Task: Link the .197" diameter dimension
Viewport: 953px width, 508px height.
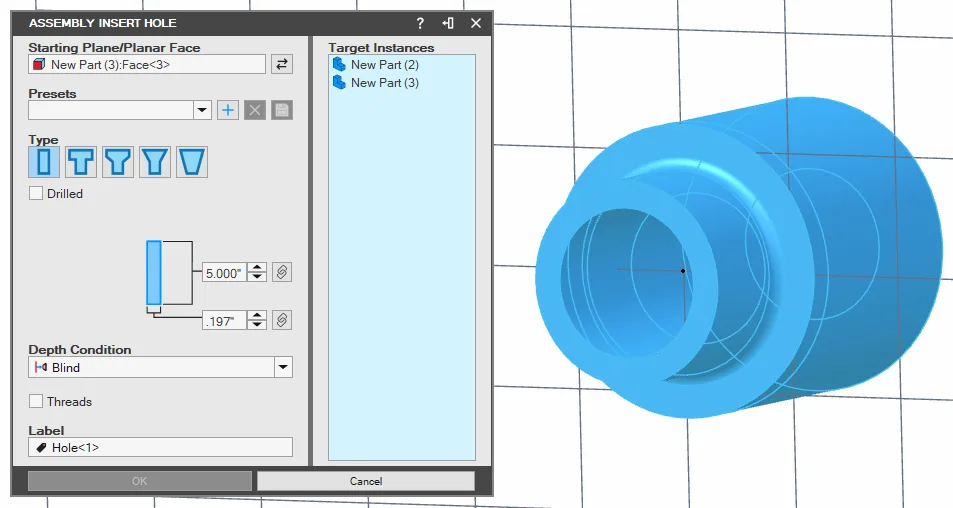Action: coord(281,320)
